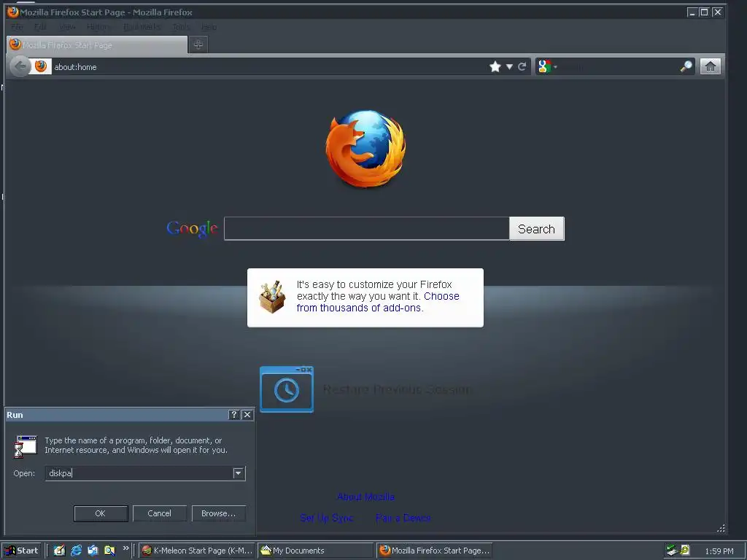The height and width of the screenshot is (560, 747).
Task: Switch to My Documents taskbar button
Action: 315,551
